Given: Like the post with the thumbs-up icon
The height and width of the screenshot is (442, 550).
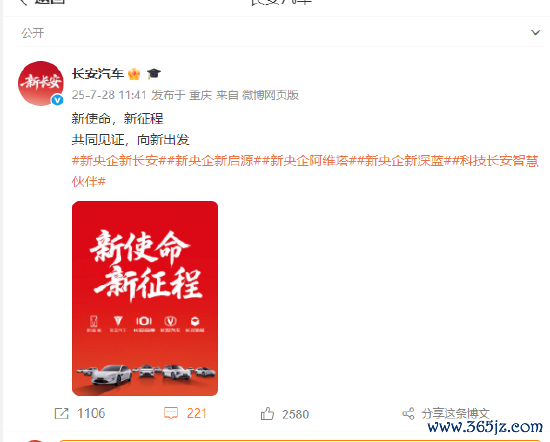Looking at the screenshot, I should pyautogui.click(x=267, y=414).
